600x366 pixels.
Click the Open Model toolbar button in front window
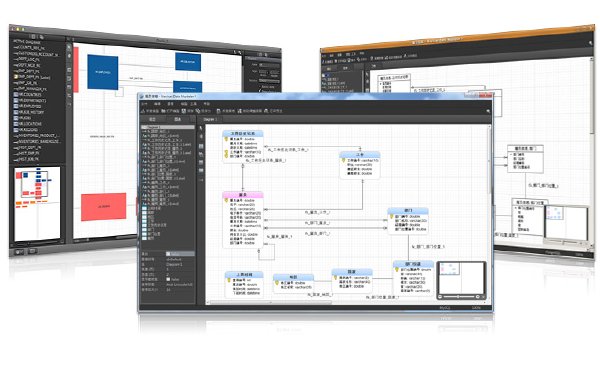[x=170, y=111]
